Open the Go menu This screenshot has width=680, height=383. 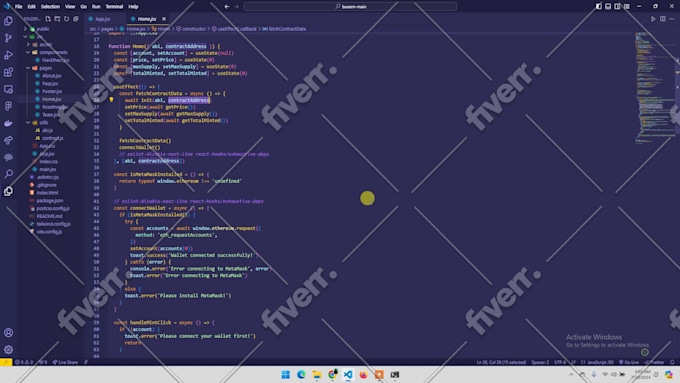tap(83, 7)
